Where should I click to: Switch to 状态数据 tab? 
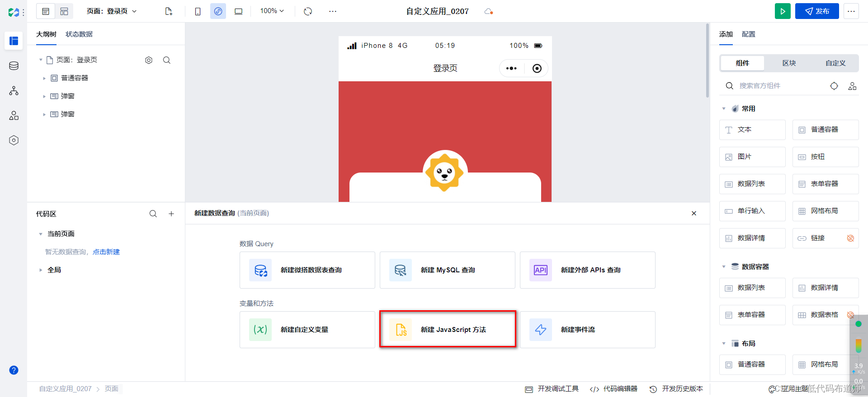tap(79, 34)
